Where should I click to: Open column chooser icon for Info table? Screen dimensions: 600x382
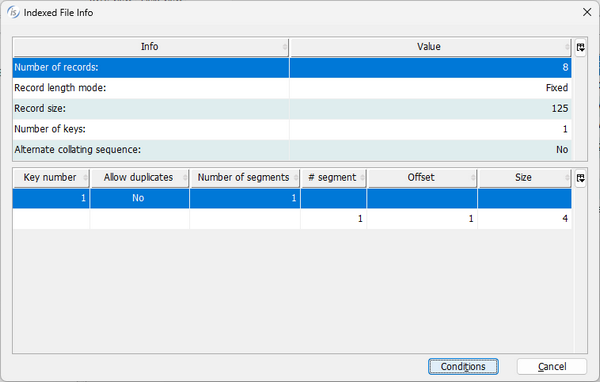pos(580,47)
